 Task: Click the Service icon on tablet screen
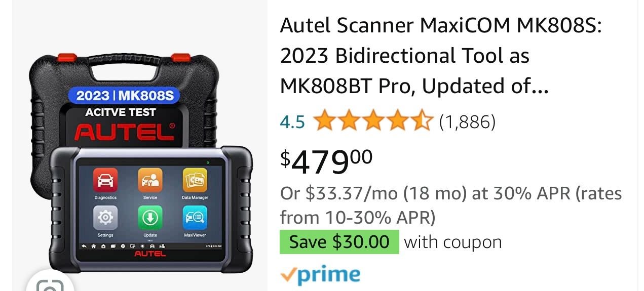click(x=150, y=181)
